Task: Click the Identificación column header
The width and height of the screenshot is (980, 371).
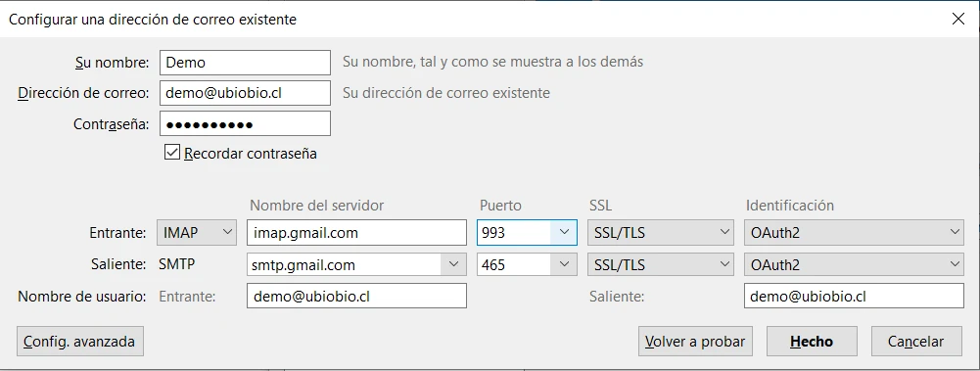Action: coord(790,206)
